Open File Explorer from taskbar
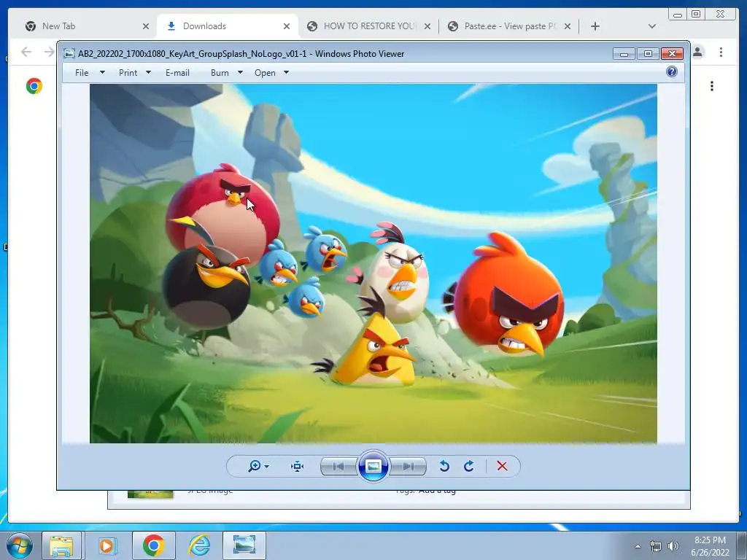747x560 pixels. pos(61,545)
